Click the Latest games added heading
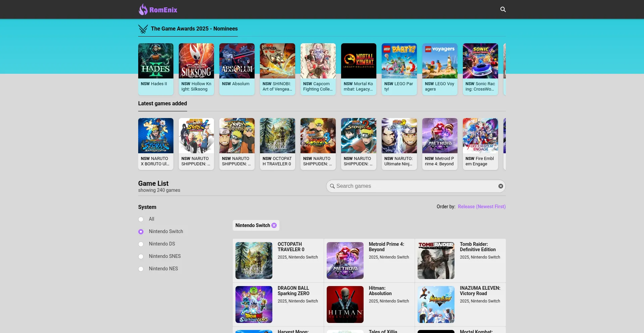The width and height of the screenshot is (644, 333). [x=162, y=104]
